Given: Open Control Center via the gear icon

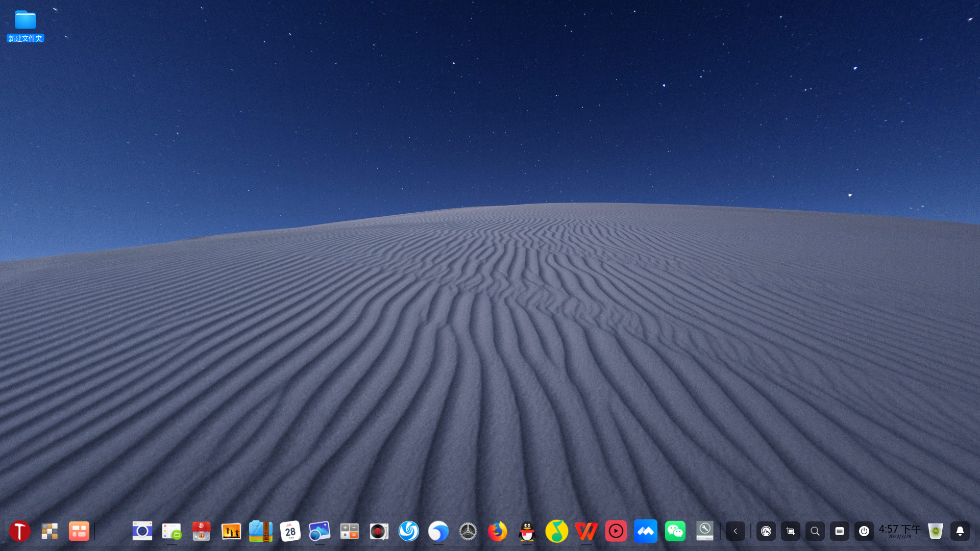Looking at the screenshot, I should (x=468, y=531).
